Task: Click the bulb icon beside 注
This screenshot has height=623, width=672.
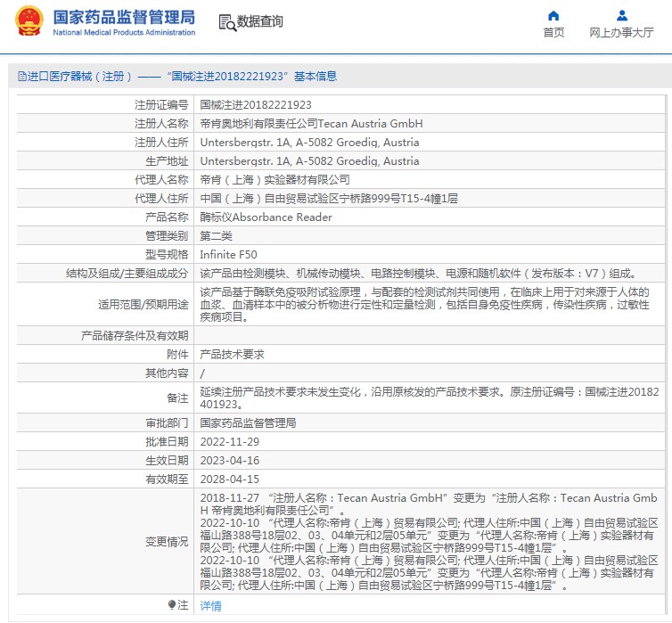Action: click(172, 604)
